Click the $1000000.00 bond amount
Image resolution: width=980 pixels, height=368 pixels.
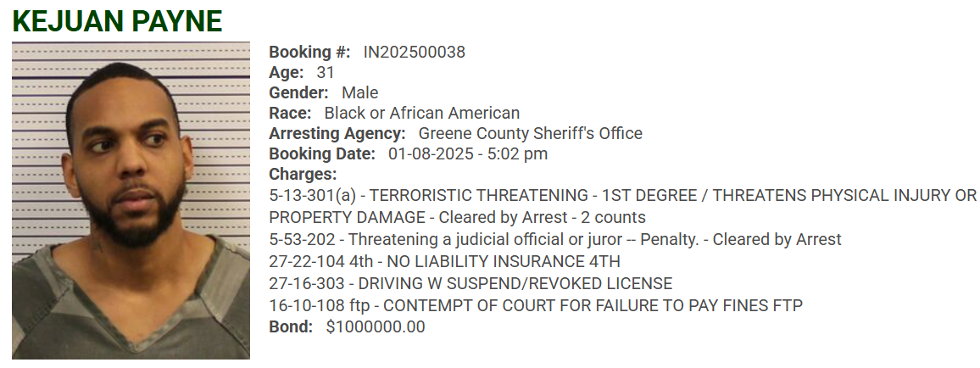(375, 327)
